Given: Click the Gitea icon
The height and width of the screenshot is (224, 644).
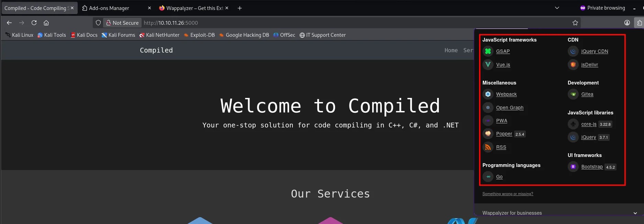Looking at the screenshot, I should tap(573, 94).
